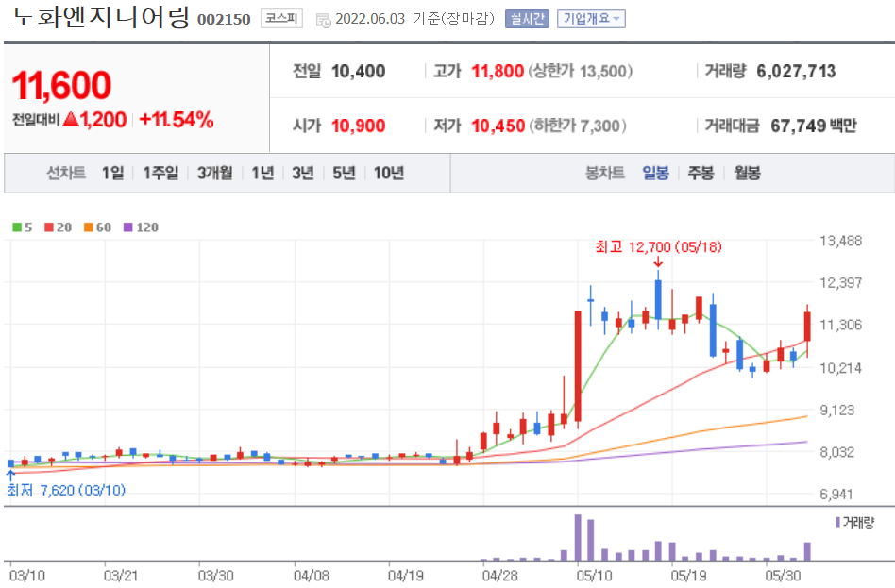
Task: Select the 5년 line chart tab
Action: [x=345, y=173]
